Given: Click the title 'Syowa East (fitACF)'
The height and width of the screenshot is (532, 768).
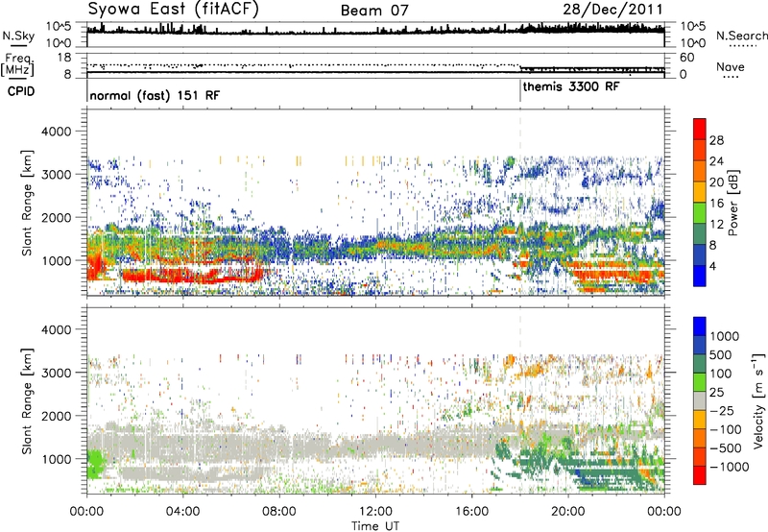Looking at the screenshot, I should pos(173,10).
